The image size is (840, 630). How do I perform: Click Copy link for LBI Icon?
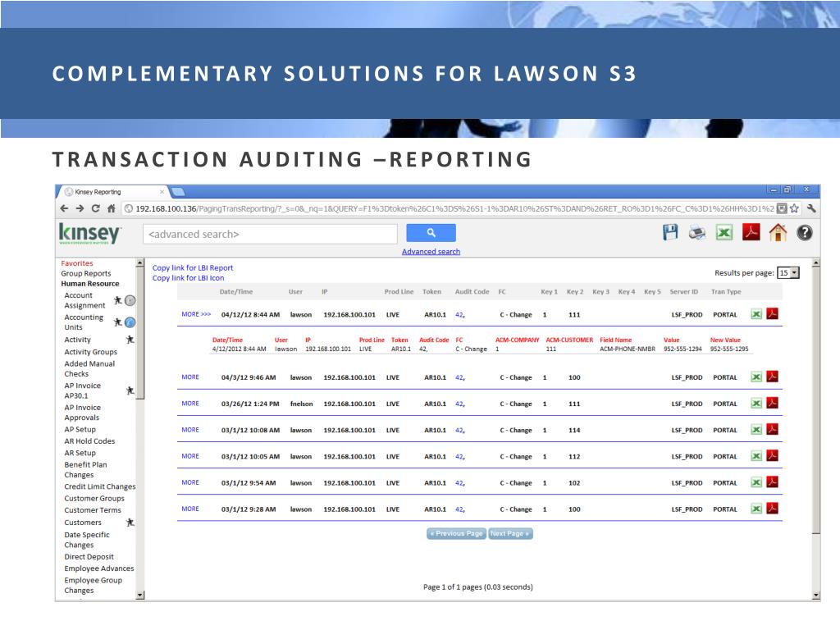click(188, 277)
